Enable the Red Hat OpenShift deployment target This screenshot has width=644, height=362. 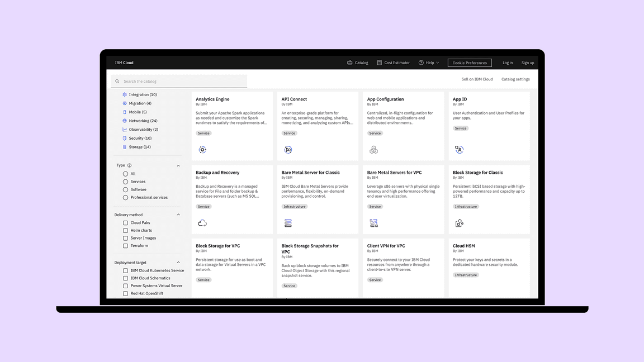[125, 293]
